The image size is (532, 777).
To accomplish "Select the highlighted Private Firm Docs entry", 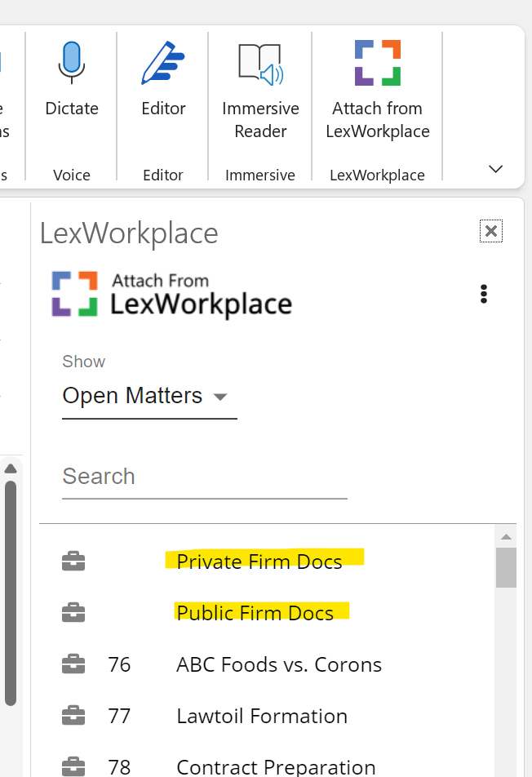I will (x=263, y=561).
